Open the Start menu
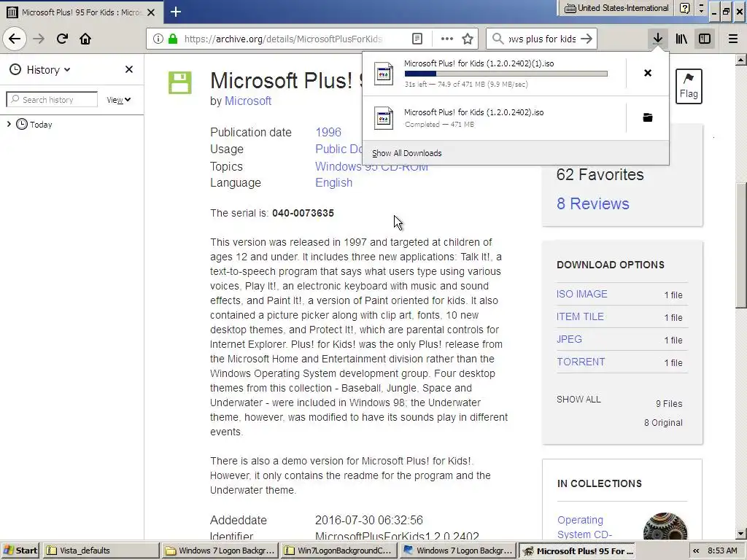This screenshot has width=747, height=560. 20,551
